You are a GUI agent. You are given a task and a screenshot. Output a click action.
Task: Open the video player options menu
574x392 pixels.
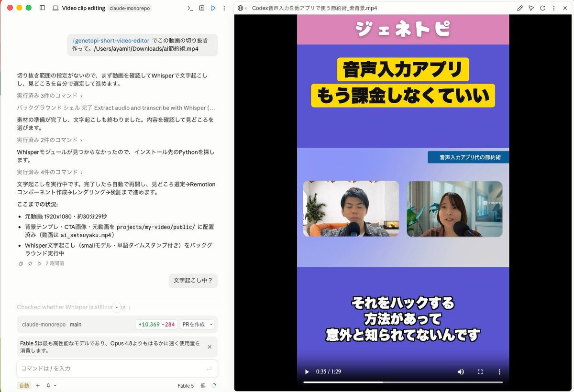(499, 371)
